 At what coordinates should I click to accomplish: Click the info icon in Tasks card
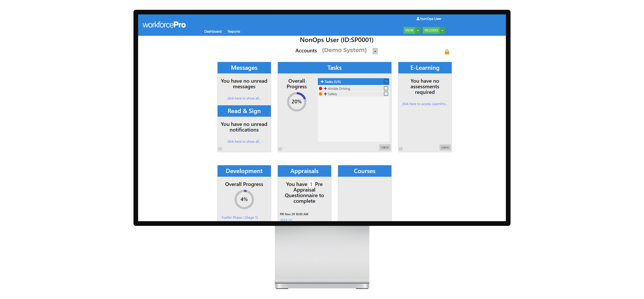click(x=280, y=149)
